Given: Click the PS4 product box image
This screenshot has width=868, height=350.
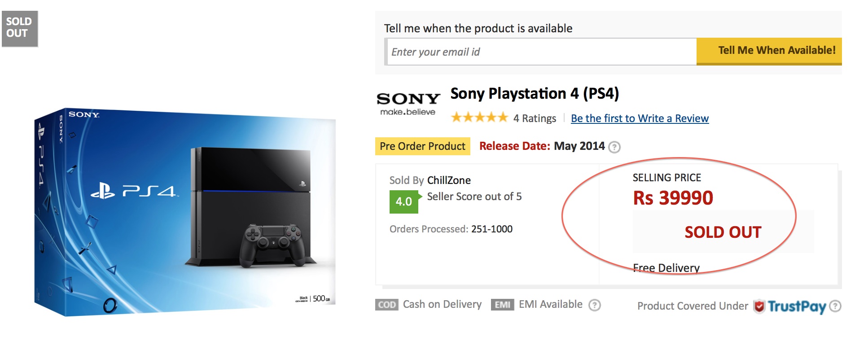Looking at the screenshot, I should (185, 212).
